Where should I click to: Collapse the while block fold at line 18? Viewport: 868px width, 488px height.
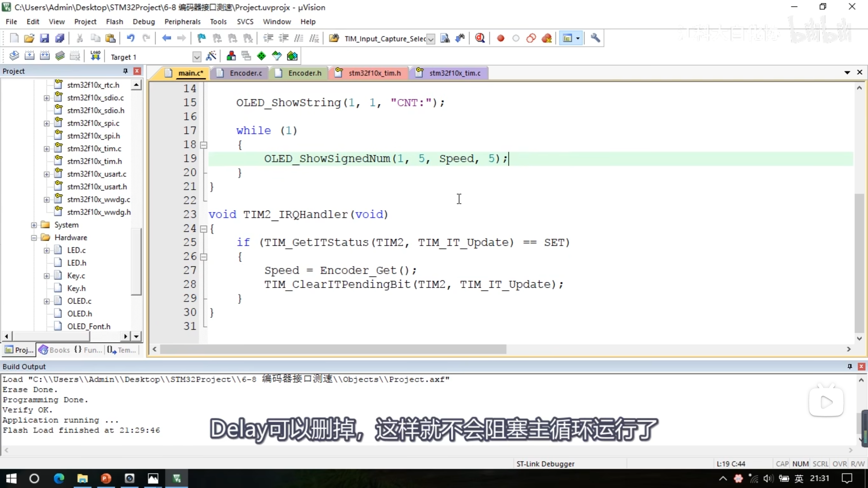click(203, 145)
